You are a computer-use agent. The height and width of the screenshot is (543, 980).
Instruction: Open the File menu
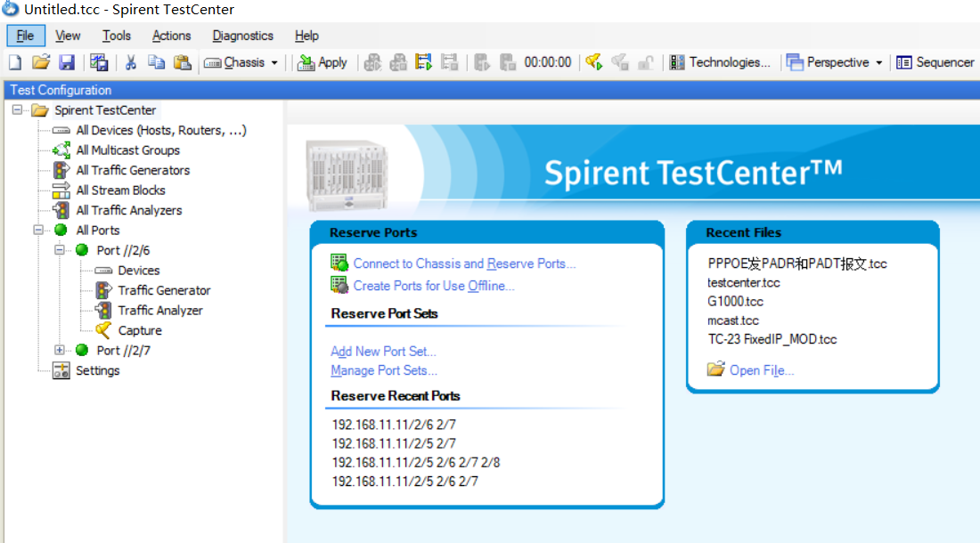click(26, 36)
